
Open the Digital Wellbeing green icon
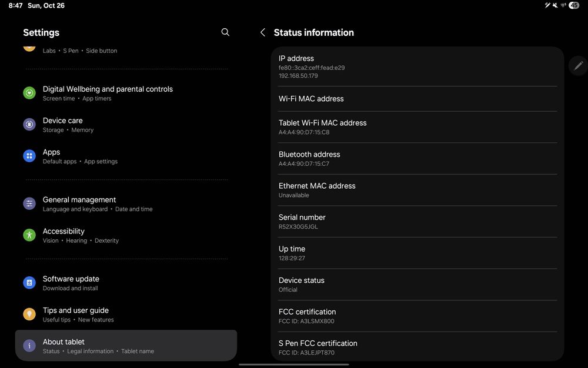pyautogui.click(x=29, y=93)
